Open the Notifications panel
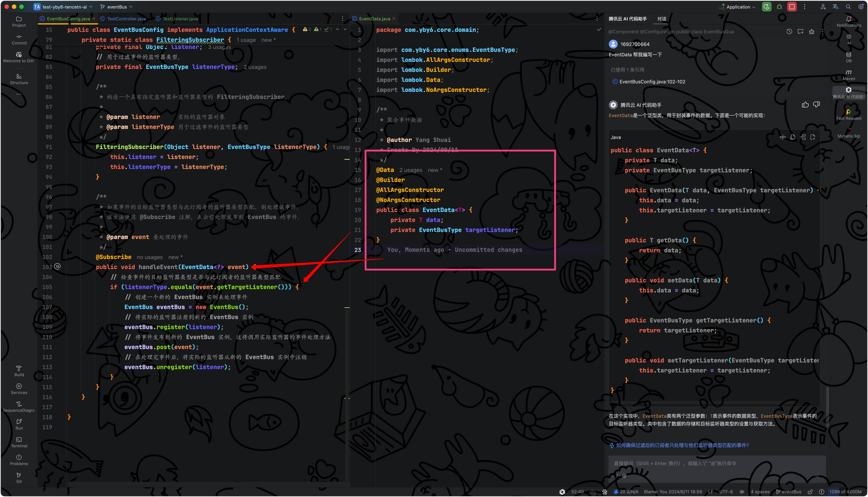The height and width of the screenshot is (497, 868). pos(849,21)
